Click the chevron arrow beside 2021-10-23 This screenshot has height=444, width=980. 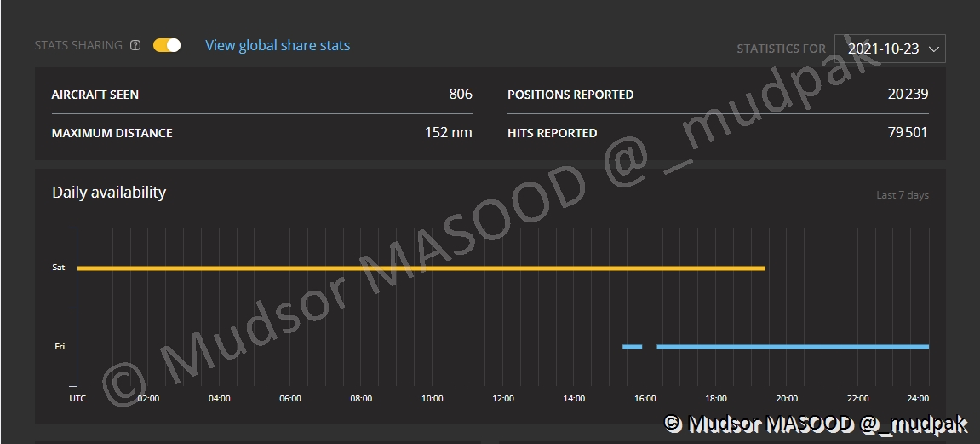pos(933,49)
